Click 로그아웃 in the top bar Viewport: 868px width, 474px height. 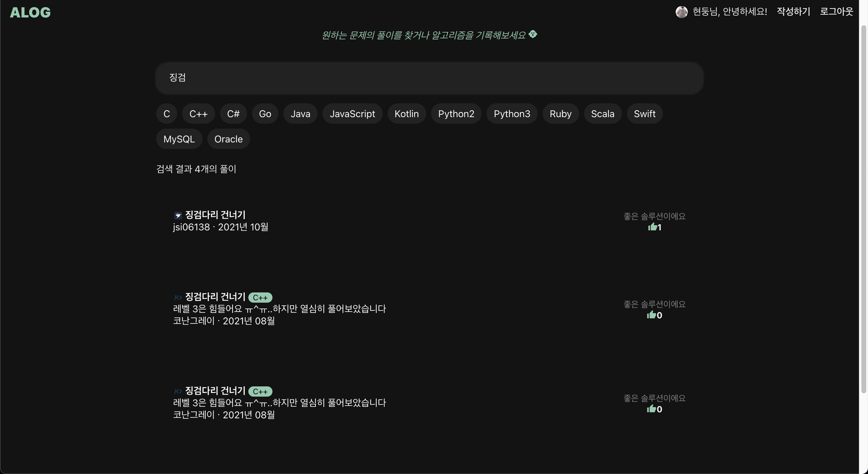pos(836,12)
